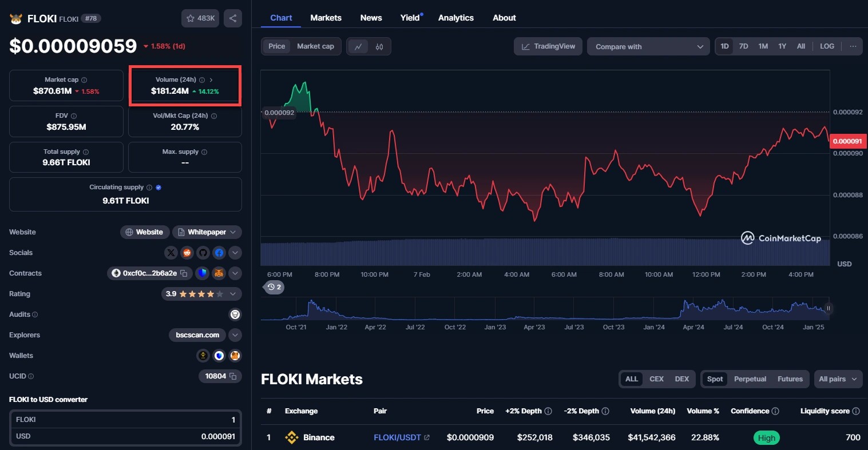Open the Compare with dropdown
868x450 pixels.
[x=648, y=46]
